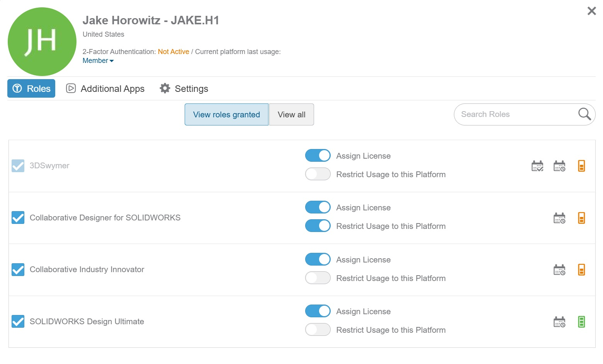Click the search magnifier icon

click(584, 114)
